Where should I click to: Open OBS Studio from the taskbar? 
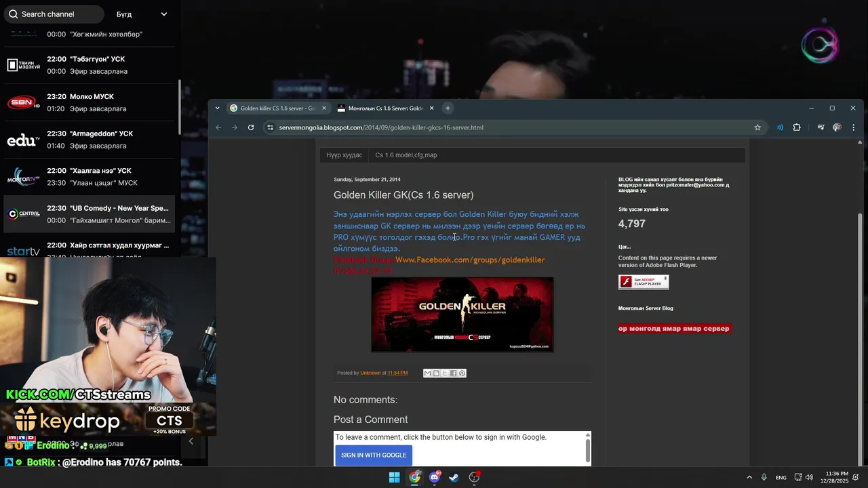(x=475, y=477)
